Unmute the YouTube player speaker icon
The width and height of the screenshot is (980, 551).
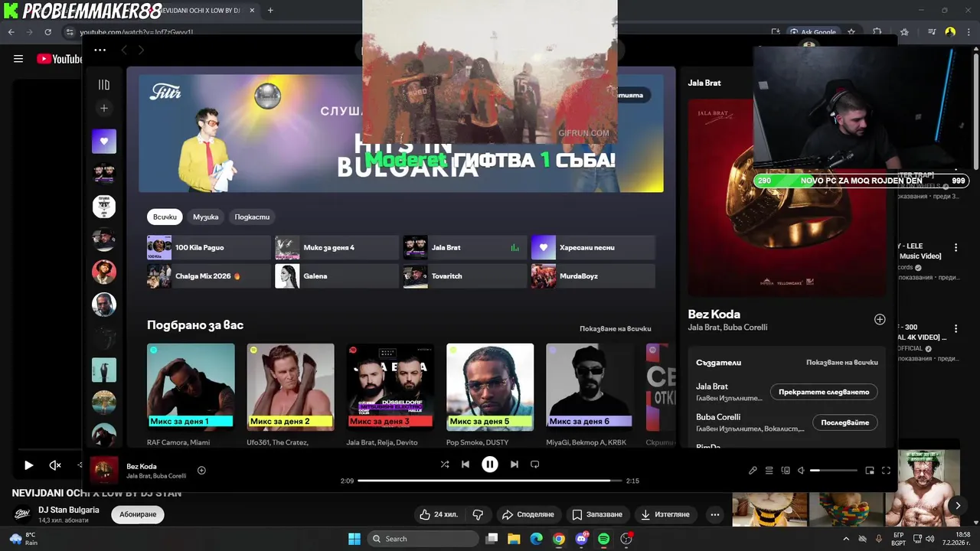click(55, 465)
